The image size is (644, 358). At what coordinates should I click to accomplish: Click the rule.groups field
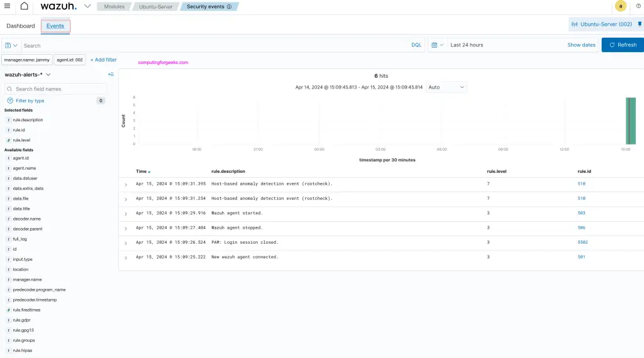pyautogui.click(x=24, y=340)
